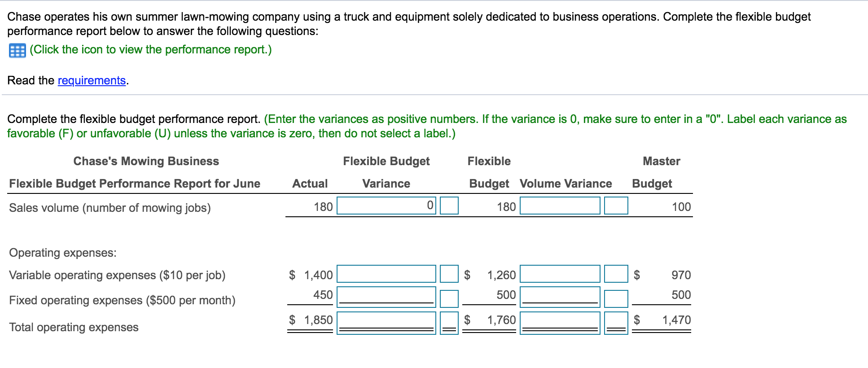The image size is (868, 368).
Task: Click the 'Operating expenses:' section label
Action: pyautogui.click(x=63, y=253)
